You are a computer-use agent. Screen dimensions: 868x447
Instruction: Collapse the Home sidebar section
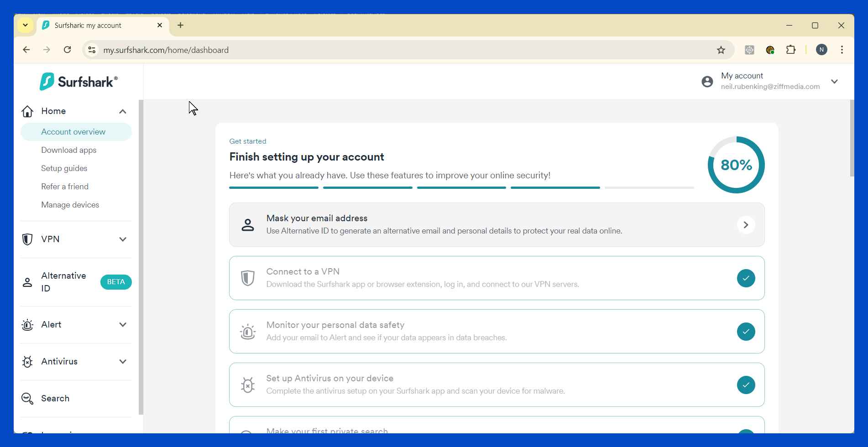coord(123,111)
